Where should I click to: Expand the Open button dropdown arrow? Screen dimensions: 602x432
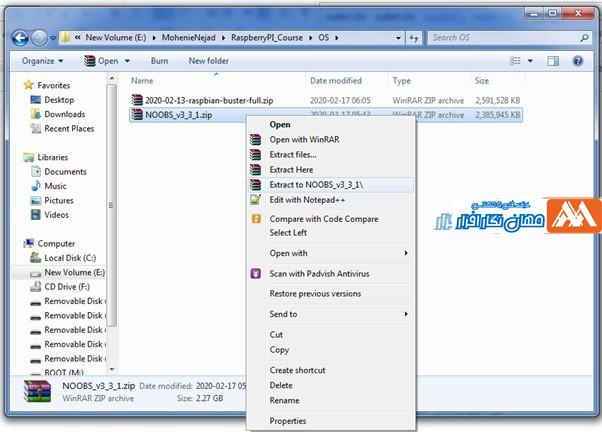pyautogui.click(x=127, y=61)
